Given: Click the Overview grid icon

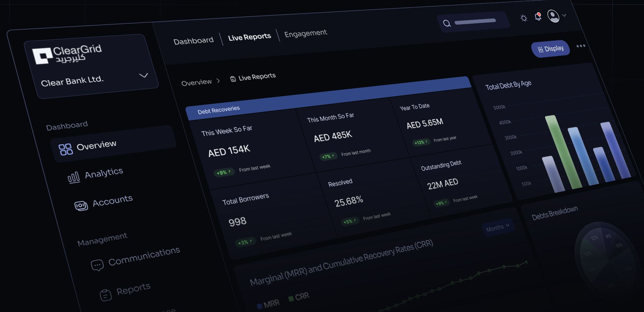Looking at the screenshot, I should pyautogui.click(x=66, y=149).
